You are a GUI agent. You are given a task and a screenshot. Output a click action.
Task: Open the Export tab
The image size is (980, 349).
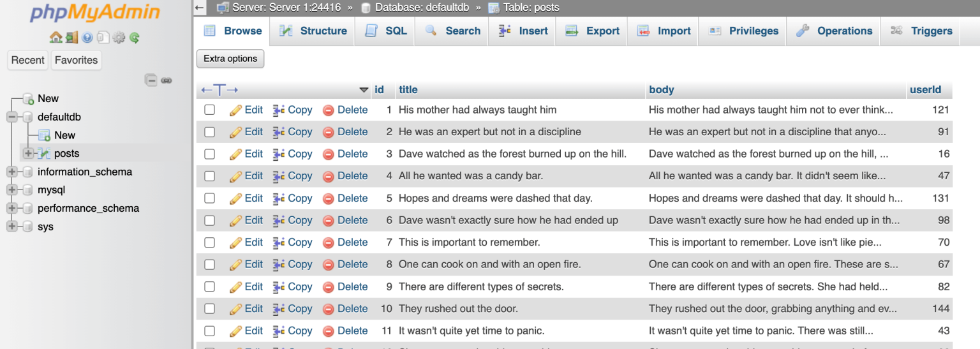click(x=593, y=31)
